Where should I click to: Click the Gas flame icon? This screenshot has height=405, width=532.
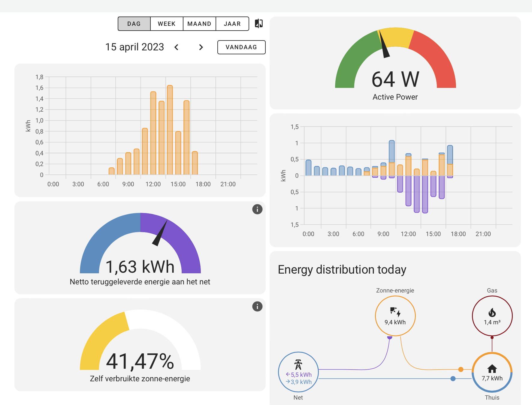click(492, 313)
